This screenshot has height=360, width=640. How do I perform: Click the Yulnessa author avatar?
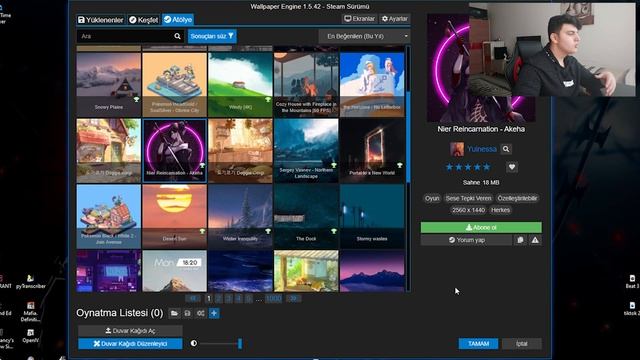(x=457, y=149)
